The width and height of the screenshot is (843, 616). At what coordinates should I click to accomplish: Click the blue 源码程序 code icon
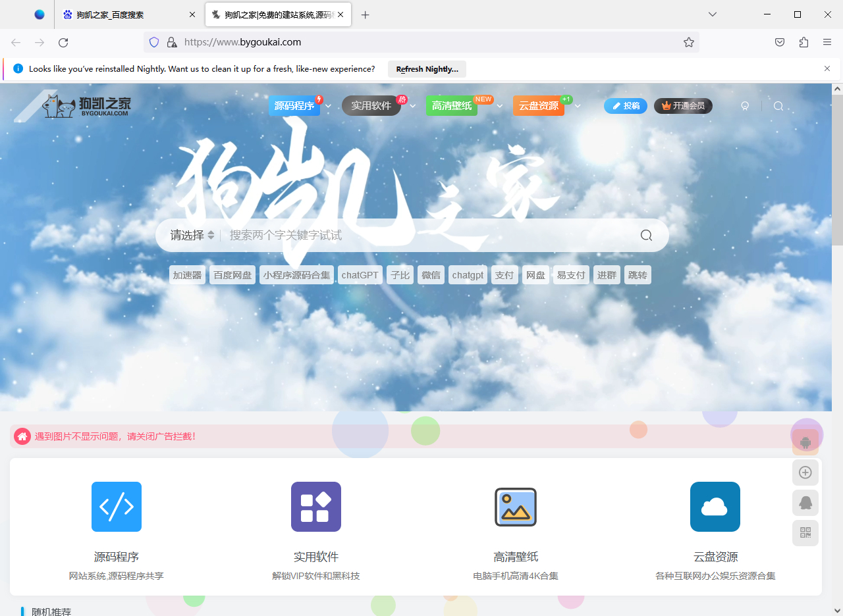click(117, 507)
